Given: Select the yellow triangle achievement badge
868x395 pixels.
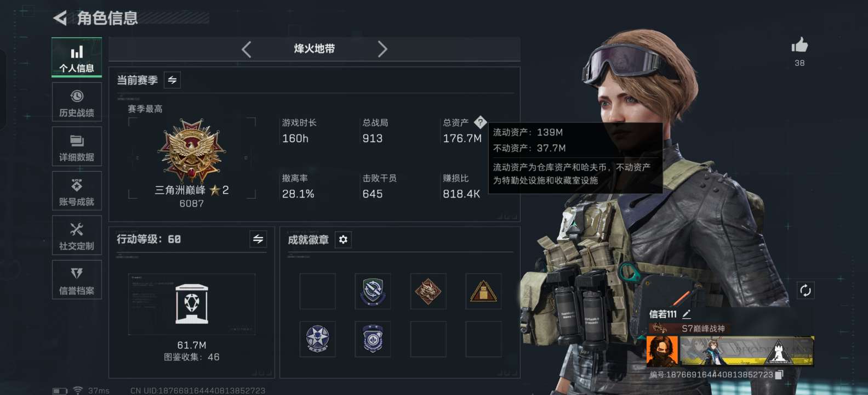Looking at the screenshot, I should tap(483, 291).
